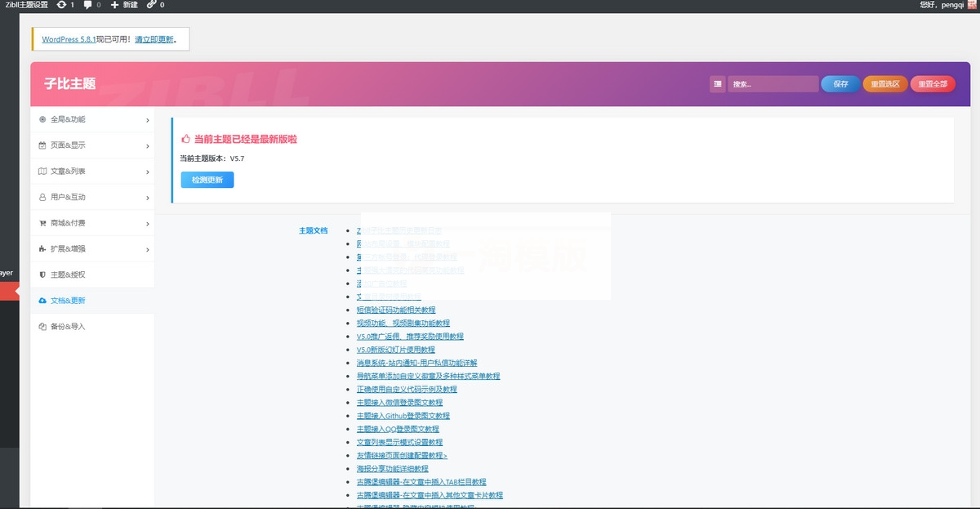Click the comments bubble icon in admin bar
Viewport: 980px width, 509px height.
point(87,6)
